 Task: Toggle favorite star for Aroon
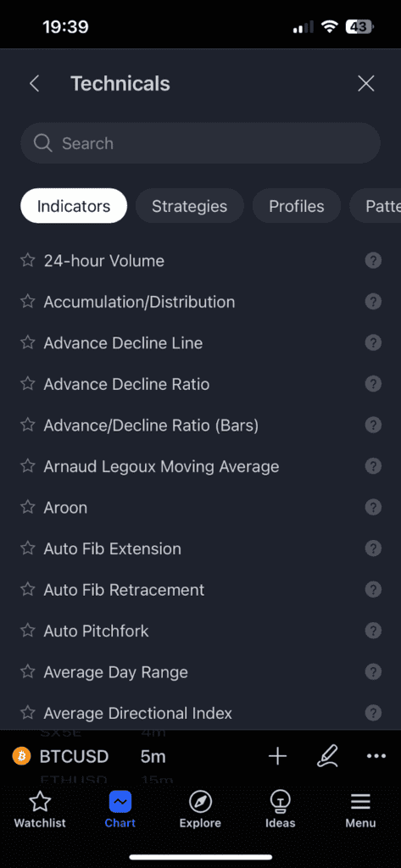click(28, 507)
